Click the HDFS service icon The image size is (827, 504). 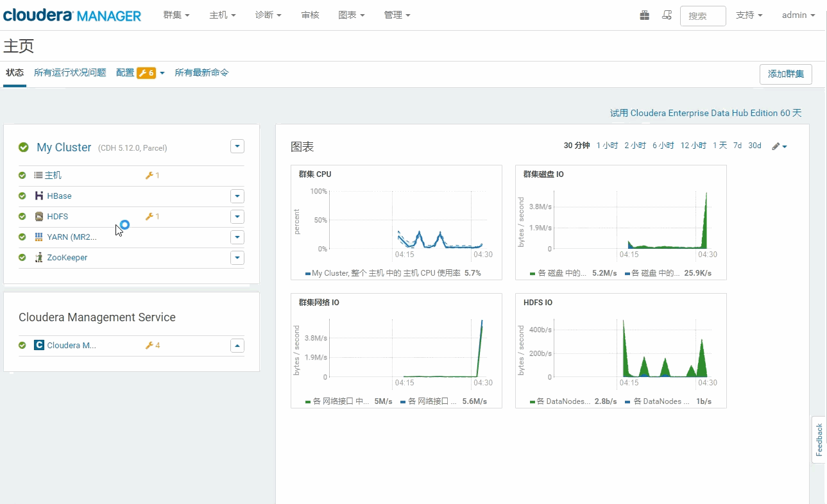pos(39,216)
